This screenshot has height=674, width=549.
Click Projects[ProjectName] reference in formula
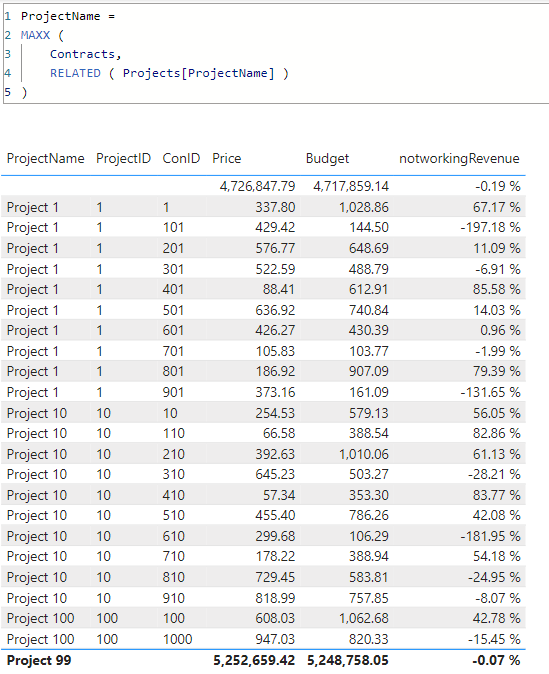pyautogui.click(x=198, y=73)
